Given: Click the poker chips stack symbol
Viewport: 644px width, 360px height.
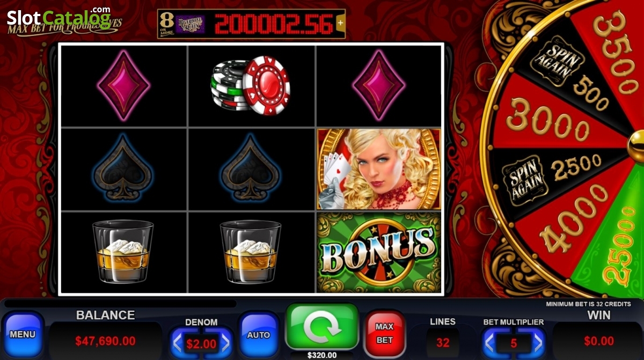Looking at the screenshot, I should pos(251,87).
